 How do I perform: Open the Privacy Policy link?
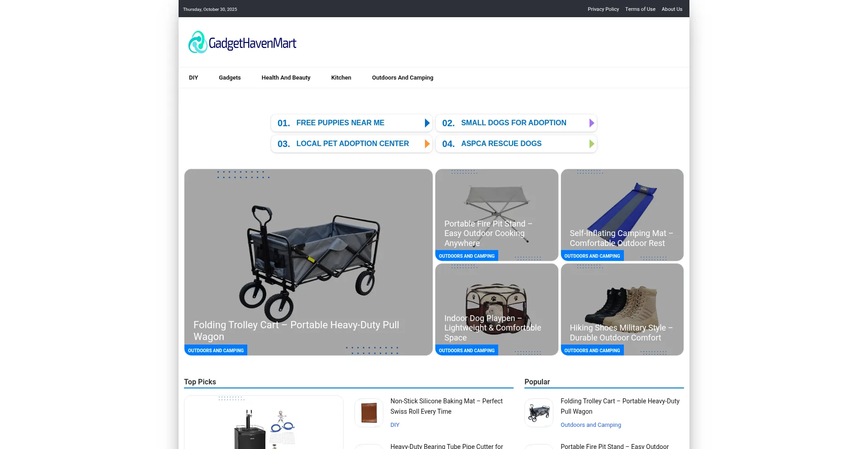[x=603, y=9]
